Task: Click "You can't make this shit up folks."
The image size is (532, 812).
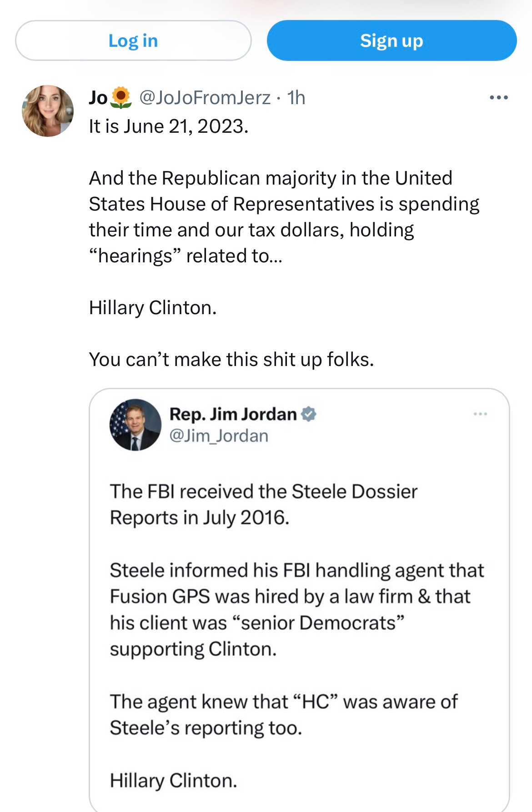Action: tap(231, 360)
